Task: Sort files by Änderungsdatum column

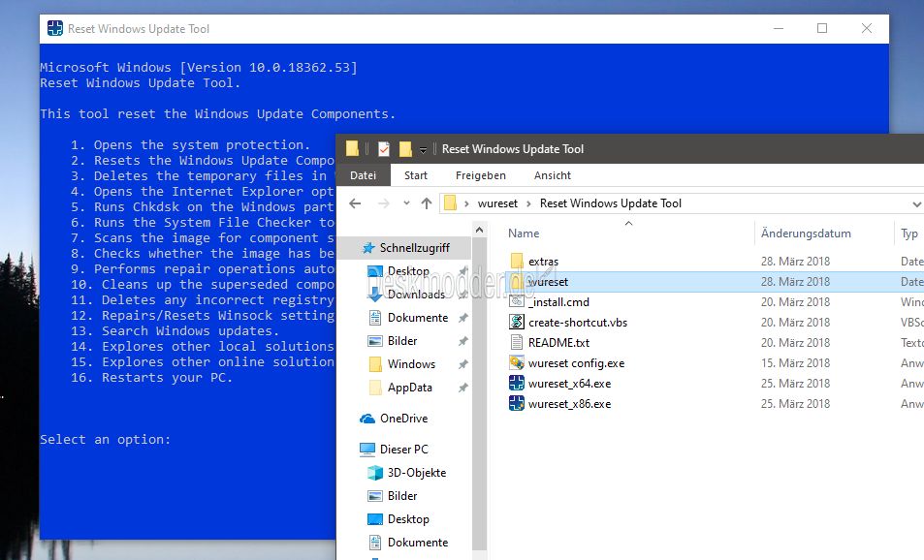Action: point(806,233)
